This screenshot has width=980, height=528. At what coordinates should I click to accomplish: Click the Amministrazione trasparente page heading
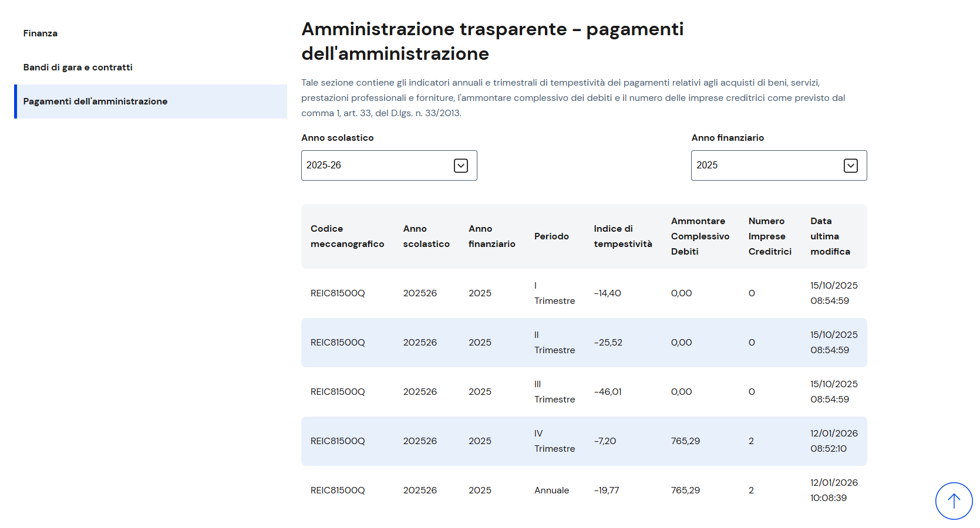tap(492, 41)
